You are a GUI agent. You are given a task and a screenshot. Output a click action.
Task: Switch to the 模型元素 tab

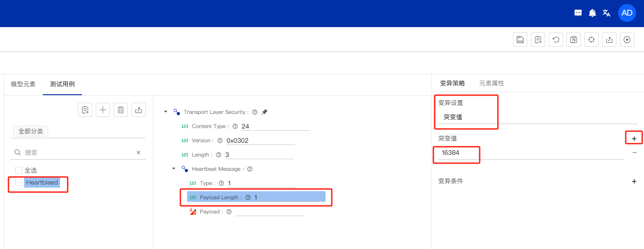click(x=23, y=84)
